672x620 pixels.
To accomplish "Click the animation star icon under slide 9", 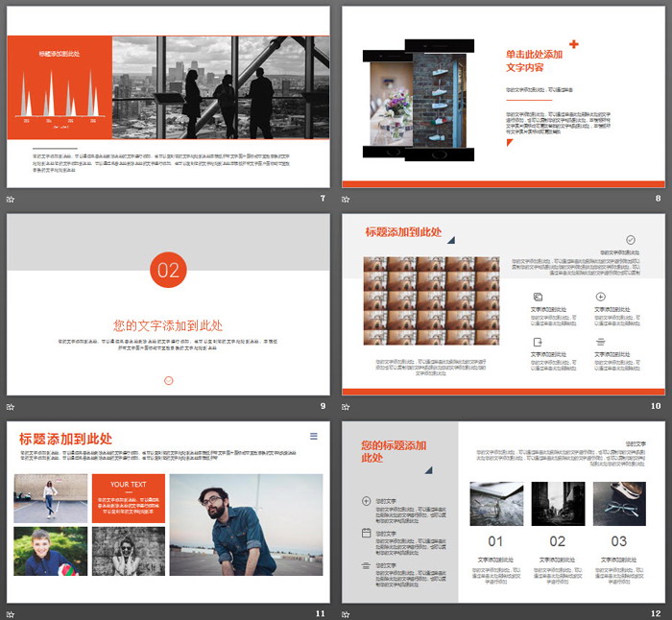I will 11,406.
